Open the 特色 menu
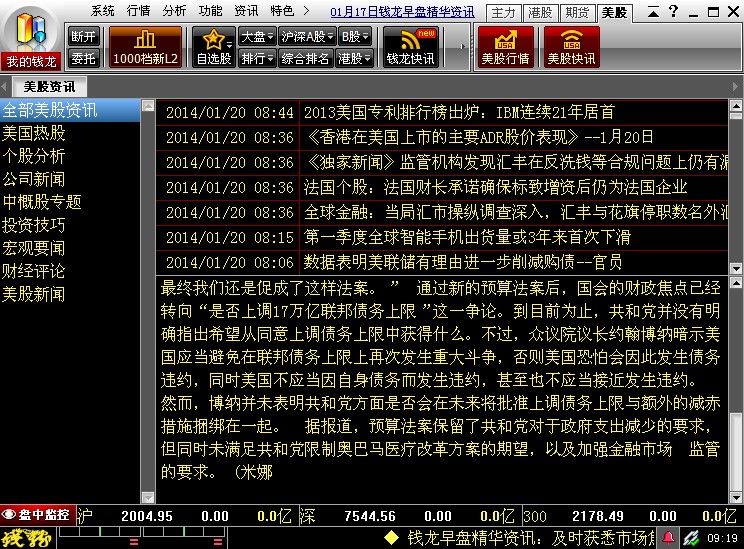The height and width of the screenshot is (549, 744). pyautogui.click(x=283, y=10)
